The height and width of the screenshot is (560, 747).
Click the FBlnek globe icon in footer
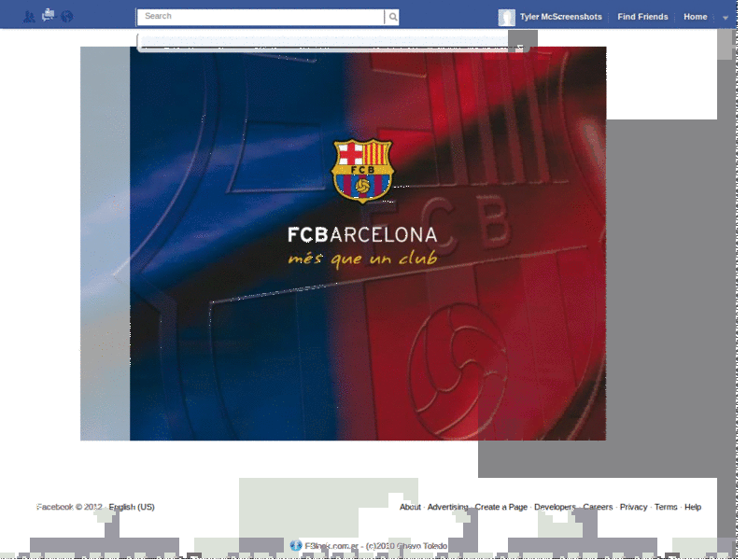coord(296,546)
